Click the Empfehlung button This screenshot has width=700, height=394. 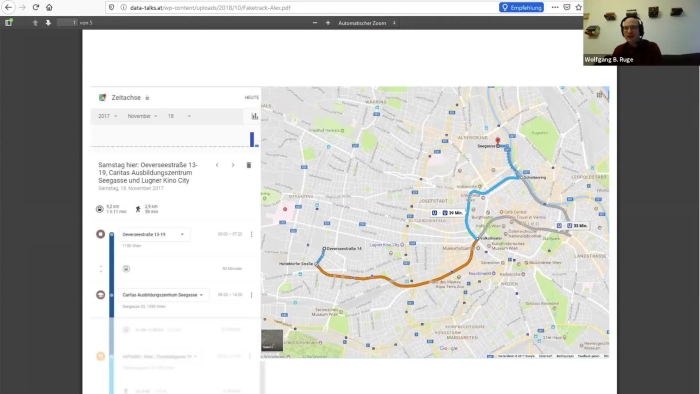[x=521, y=8]
